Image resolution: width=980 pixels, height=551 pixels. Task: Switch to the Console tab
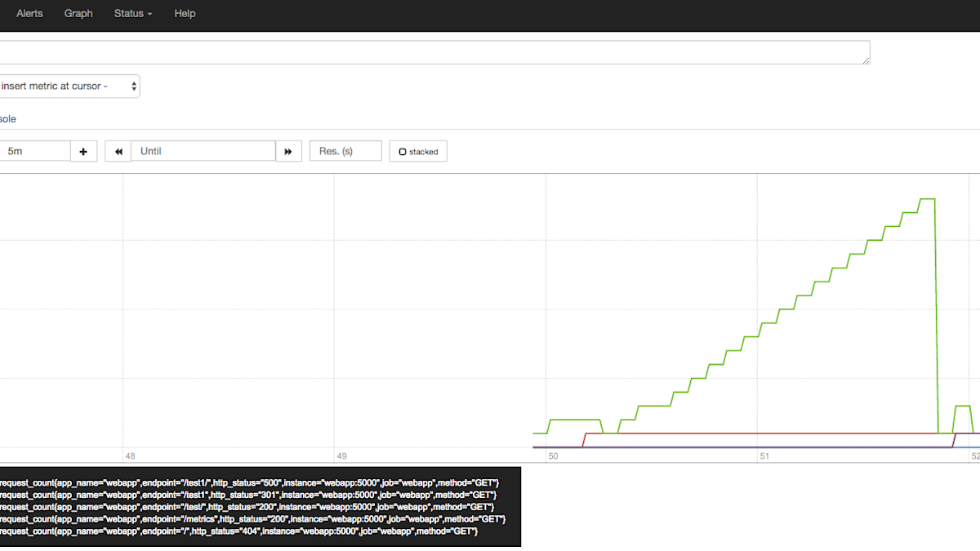7,118
